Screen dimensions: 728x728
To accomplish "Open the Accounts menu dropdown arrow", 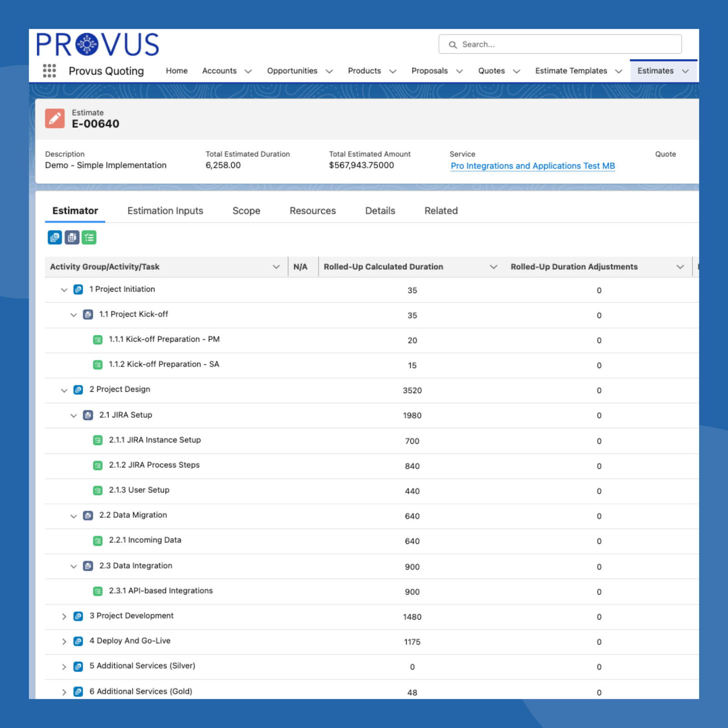I will [248, 71].
